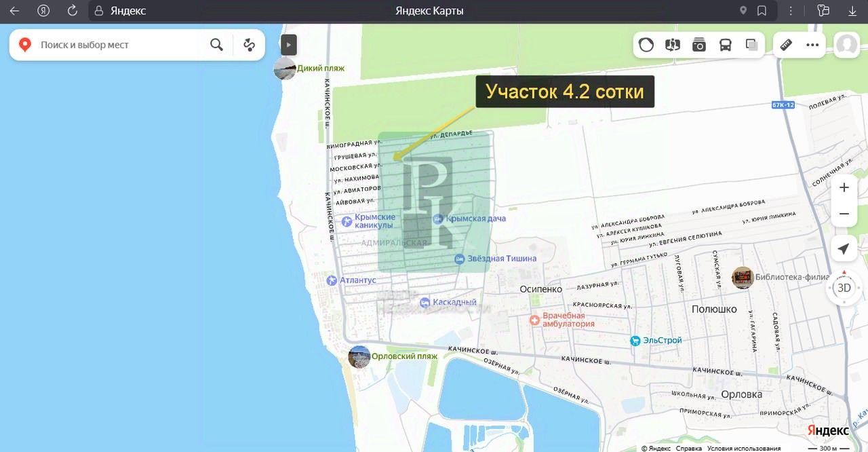Viewport: 868px width, 452px height.
Task: Zoom in with the plus button
Action: point(844,187)
